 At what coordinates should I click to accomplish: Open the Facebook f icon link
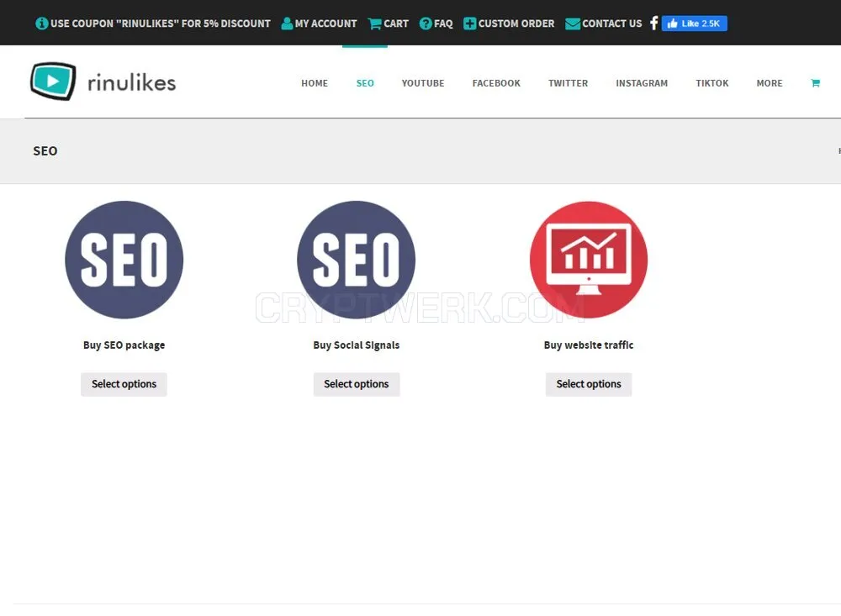(x=653, y=23)
